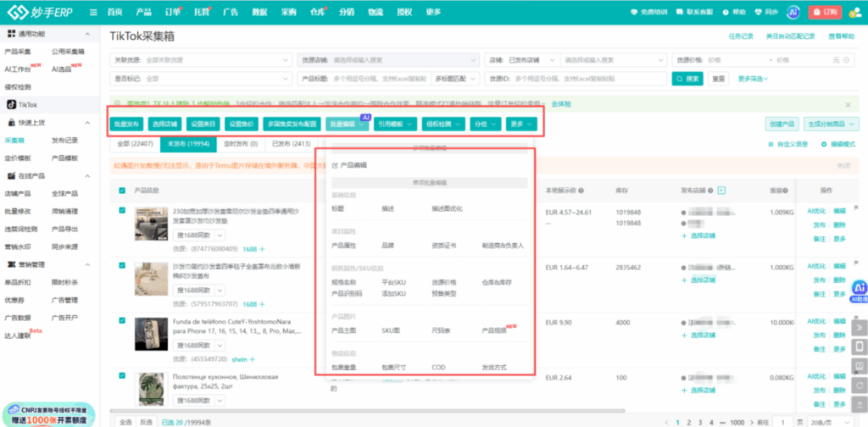This screenshot has height=427, width=868.
Task: Click the 搜索 search button
Action: coord(687,79)
